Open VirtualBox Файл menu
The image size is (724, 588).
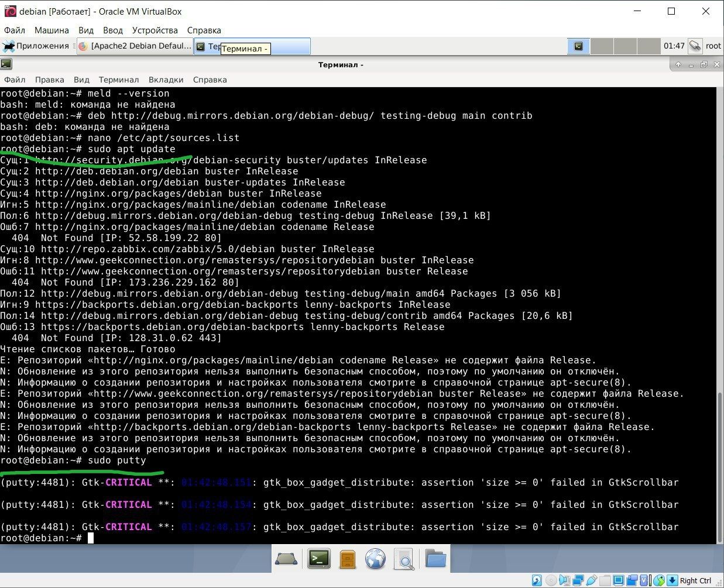pyautogui.click(x=15, y=30)
